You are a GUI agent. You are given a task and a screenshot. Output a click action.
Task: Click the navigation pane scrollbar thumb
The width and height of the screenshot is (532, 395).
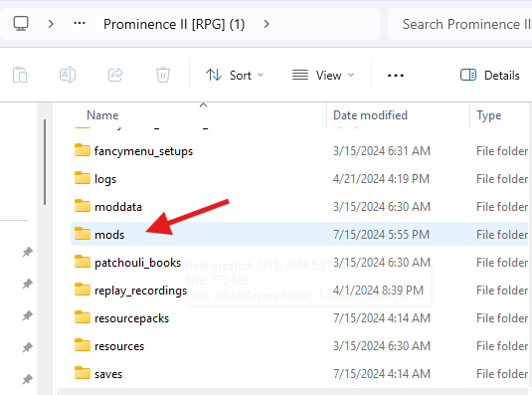(x=45, y=162)
